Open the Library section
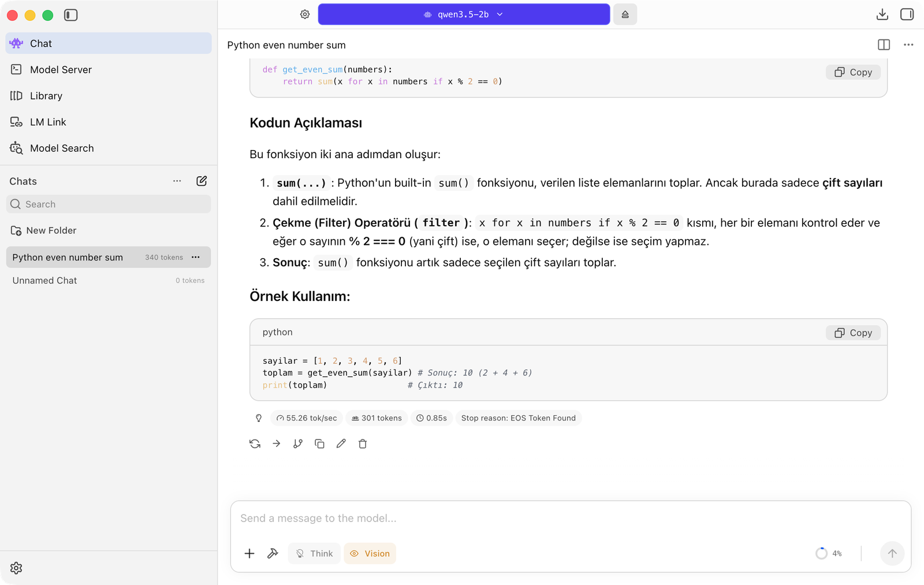 point(109,96)
